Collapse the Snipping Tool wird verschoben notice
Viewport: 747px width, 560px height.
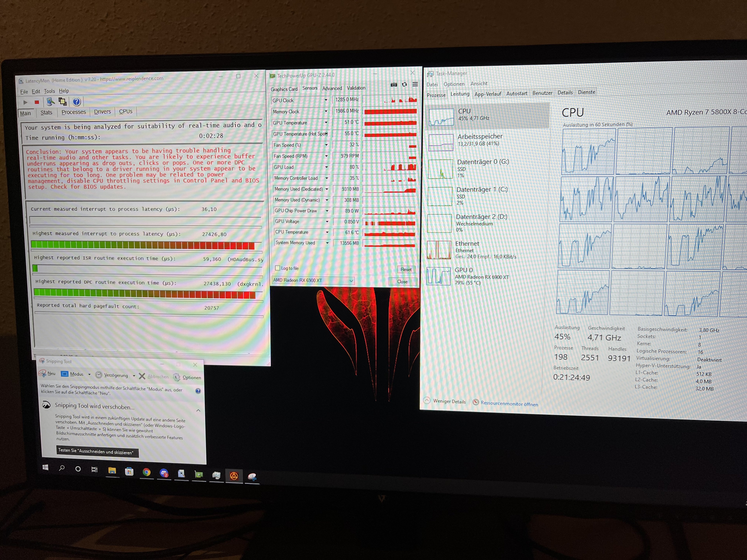[198, 410]
